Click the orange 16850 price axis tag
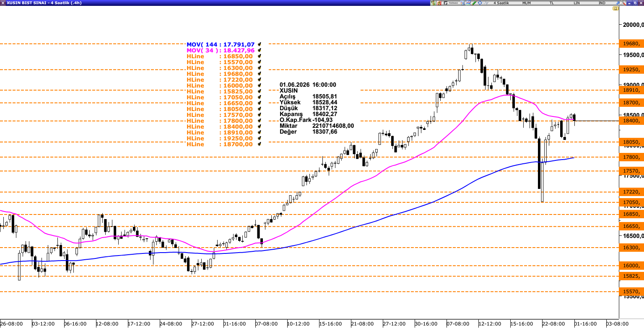Viewport: 644px width, 328px height. click(631, 214)
